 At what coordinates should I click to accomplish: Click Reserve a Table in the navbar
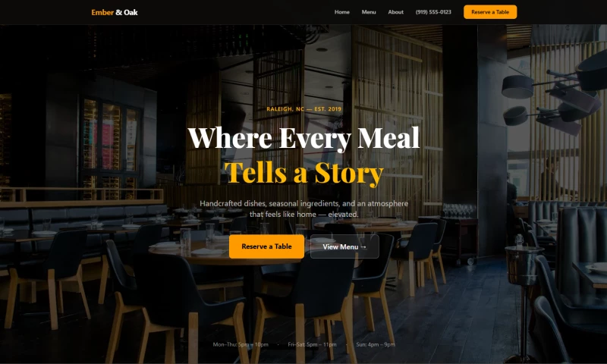pyautogui.click(x=490, y=12)
